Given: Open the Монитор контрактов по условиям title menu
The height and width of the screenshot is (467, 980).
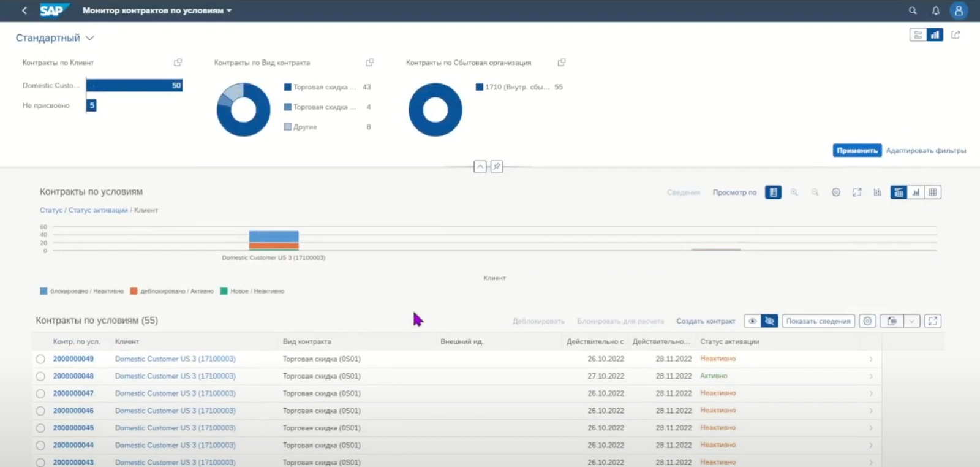Looking at the screenshot, I should coord(157,10).
